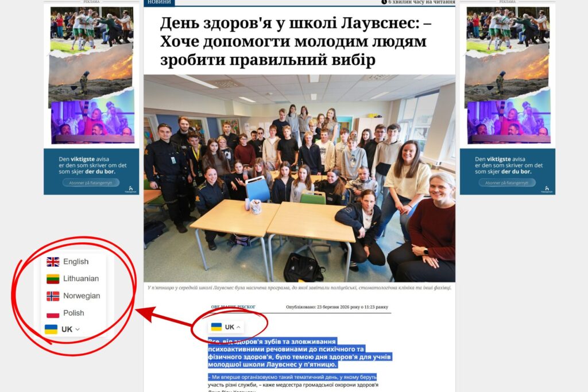Click the logo in the right ad banner
The image size is (588, 392).
point(547,188)
